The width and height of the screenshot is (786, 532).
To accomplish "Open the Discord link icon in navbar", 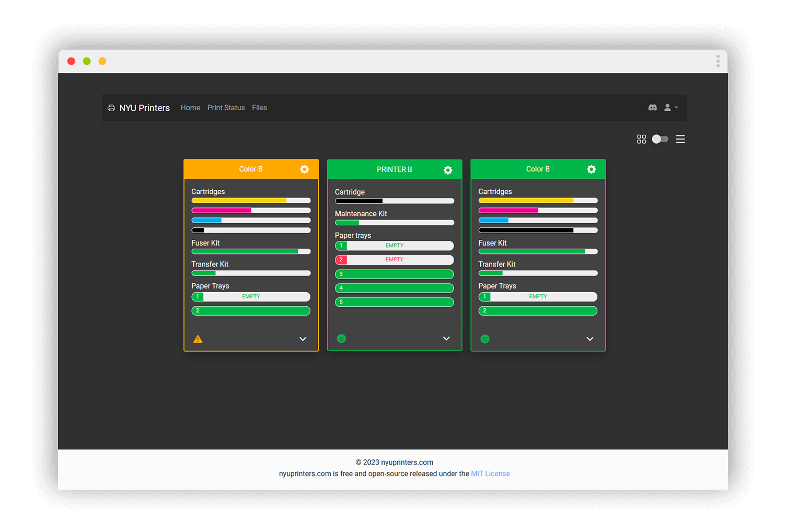I will [652, 108].
